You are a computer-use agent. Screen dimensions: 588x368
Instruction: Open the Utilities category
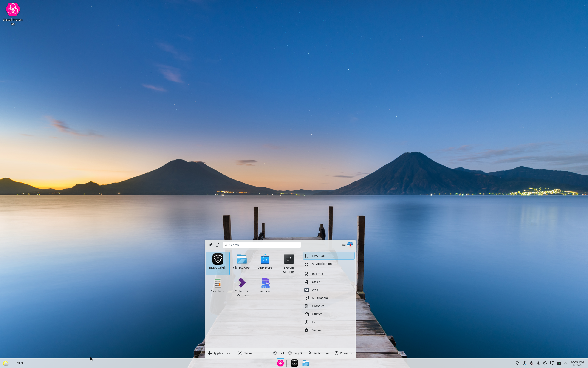(328, 314)
